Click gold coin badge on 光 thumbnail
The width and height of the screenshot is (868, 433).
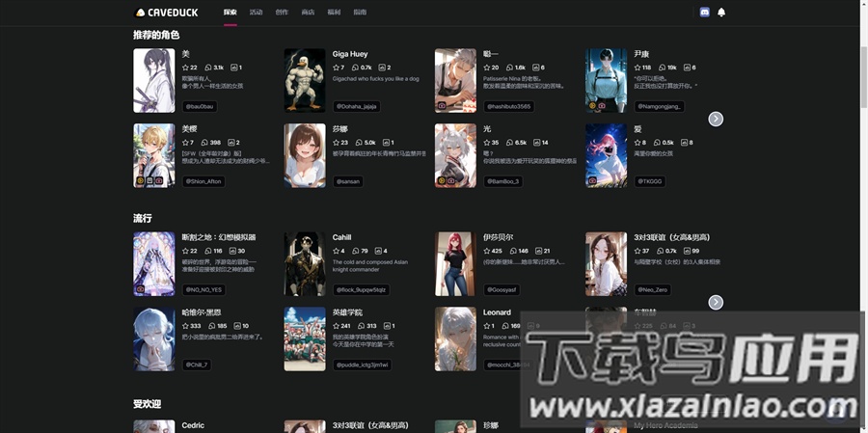pyautogui.click(x=442, y=180)
